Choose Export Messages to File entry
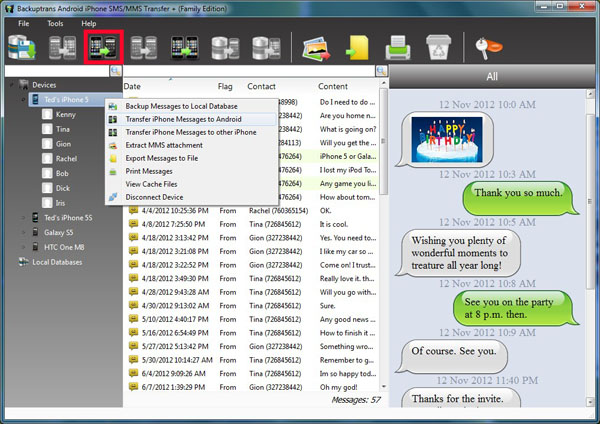Screen dimensions: 600x424 coord(191,158)
